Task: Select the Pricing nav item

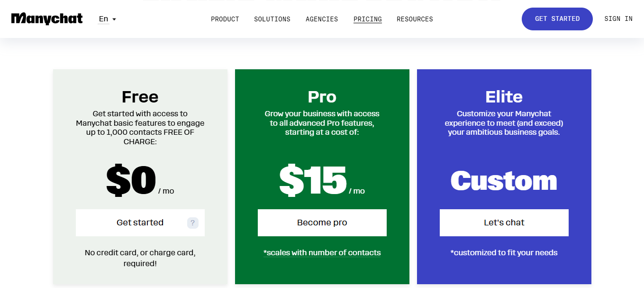Action: [368, 19]
